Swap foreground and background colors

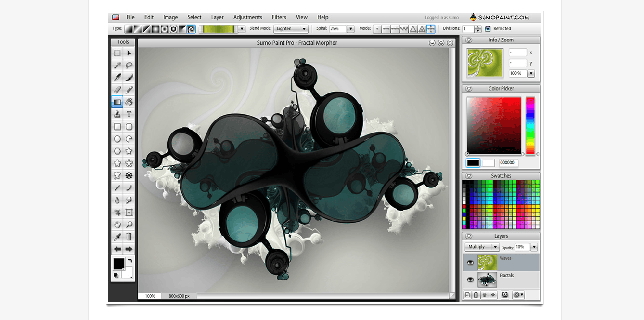click(x=129, y=261)
